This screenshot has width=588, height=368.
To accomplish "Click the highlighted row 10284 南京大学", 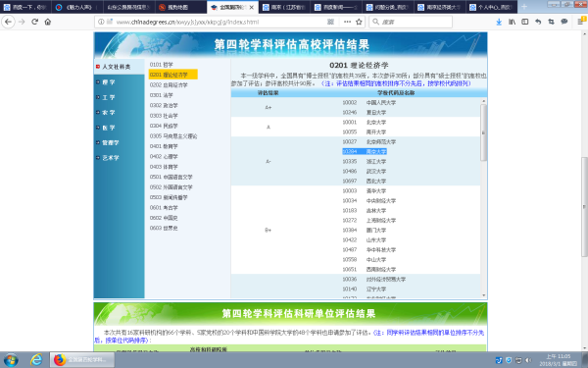I will [x=365, y=151].
